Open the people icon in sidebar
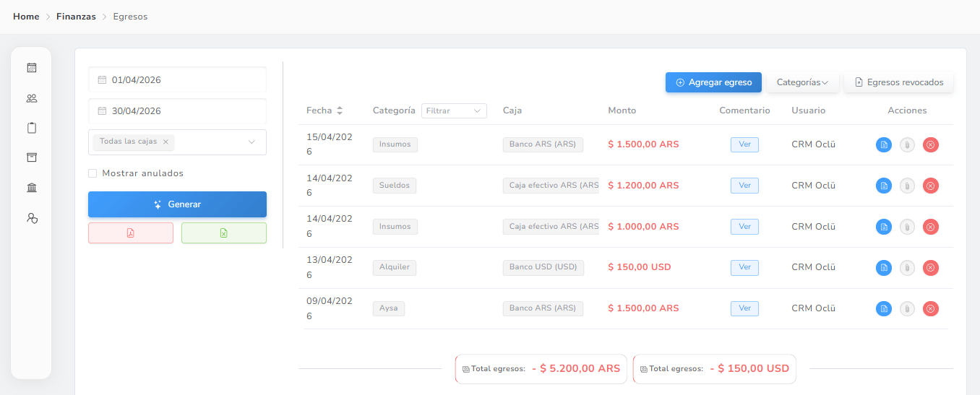The height and width of the screenshot is (395, 980). point(31,98)
